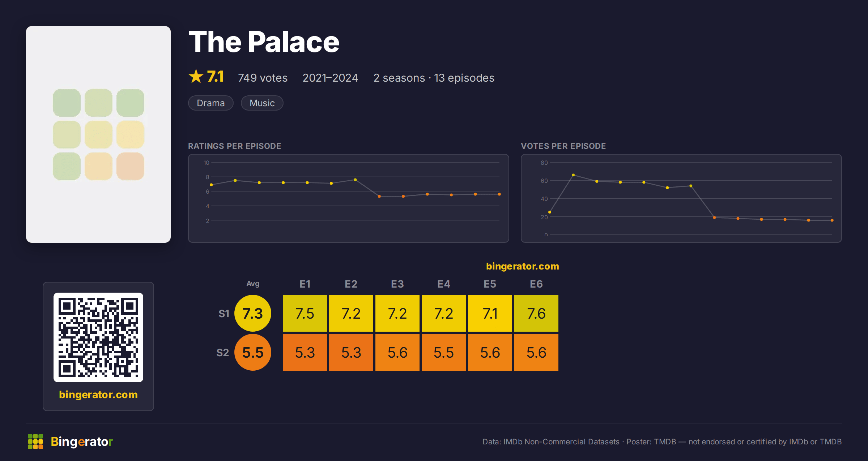Click the yellow star rating icon
The width and height of the screenshot is (868, 461).
pos(196,76)
